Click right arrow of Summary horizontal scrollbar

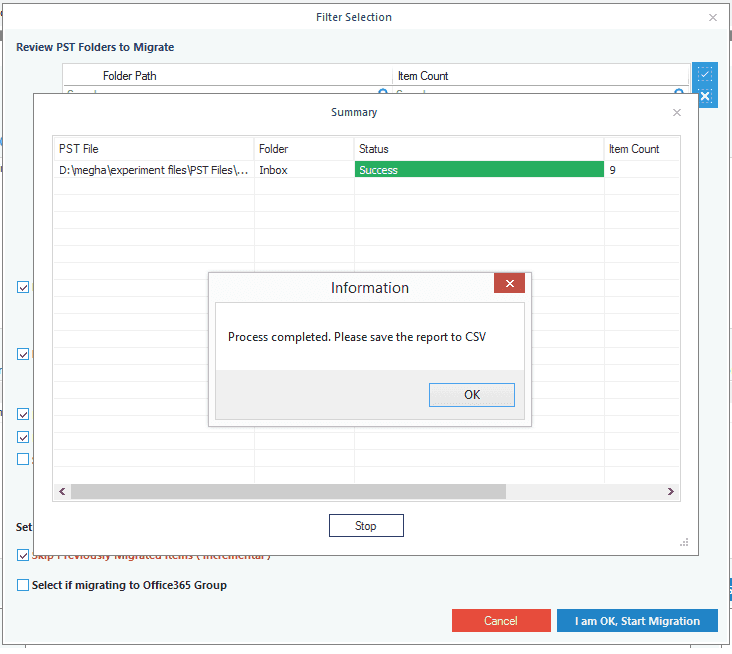click(671, 491)
